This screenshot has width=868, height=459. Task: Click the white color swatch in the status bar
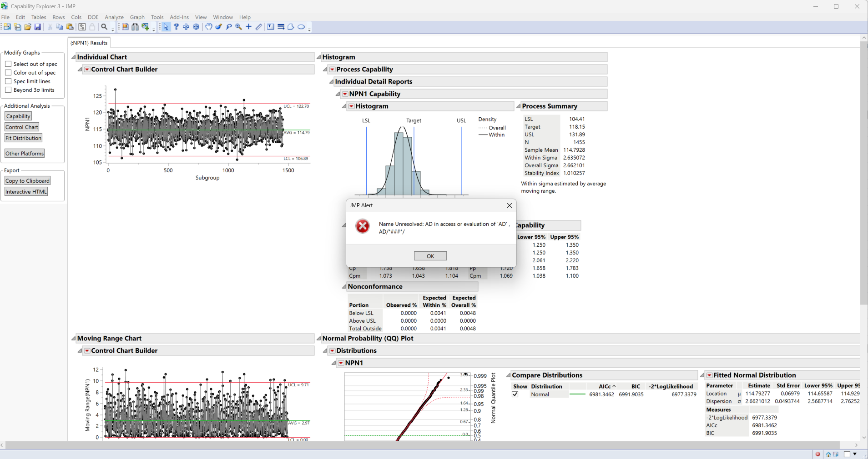point(847,454)
